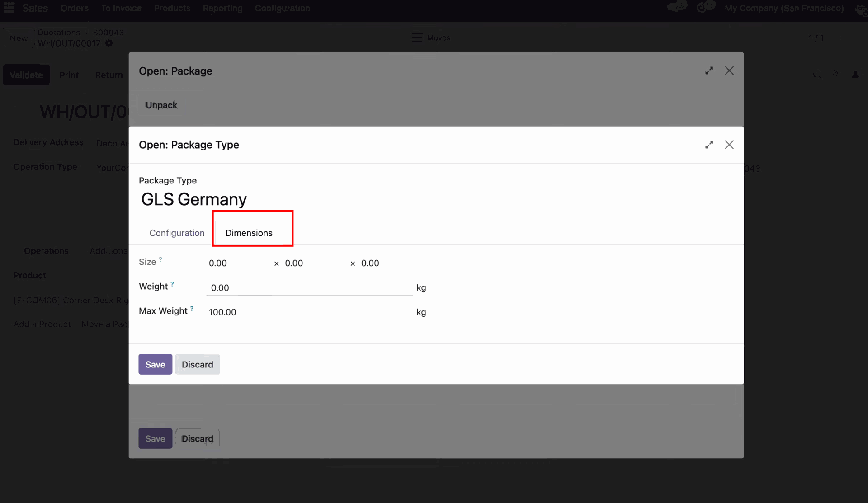Open the Moves hamburger icon
This screenshot has height=503, width=868.
pyautogui.click(x=417, y=38)
